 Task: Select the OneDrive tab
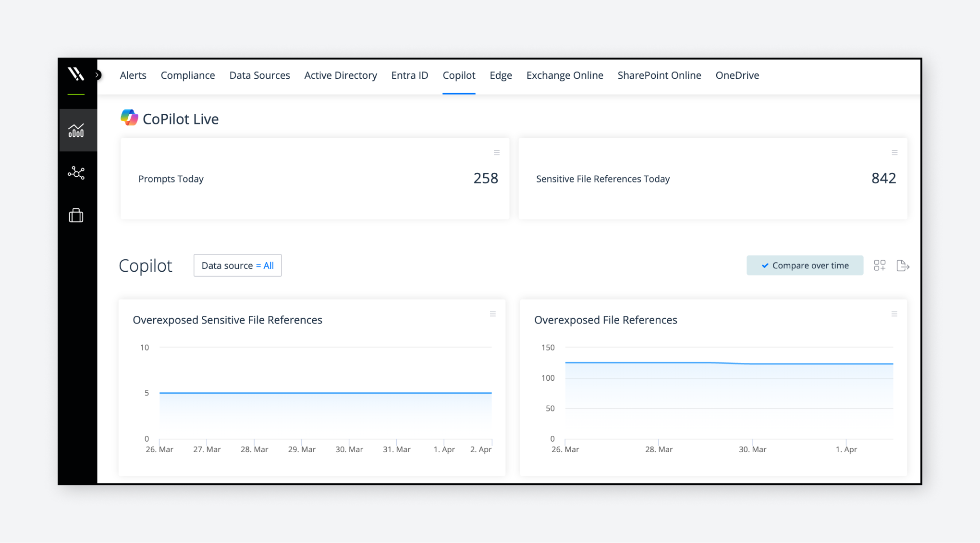click(737, 75)
